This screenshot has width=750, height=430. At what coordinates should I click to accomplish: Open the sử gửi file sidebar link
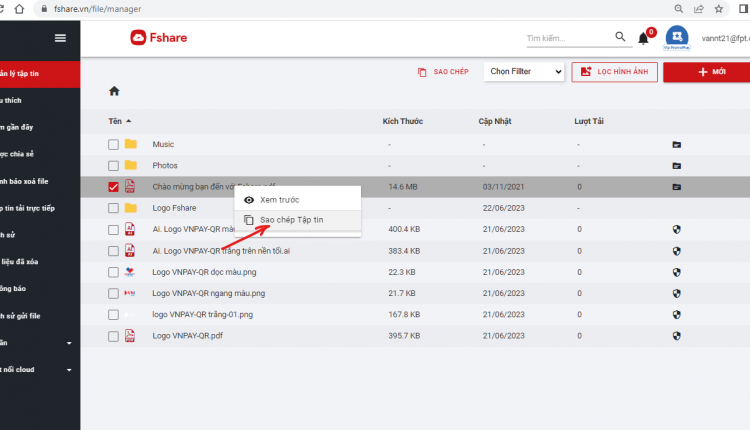click(40, 316)
